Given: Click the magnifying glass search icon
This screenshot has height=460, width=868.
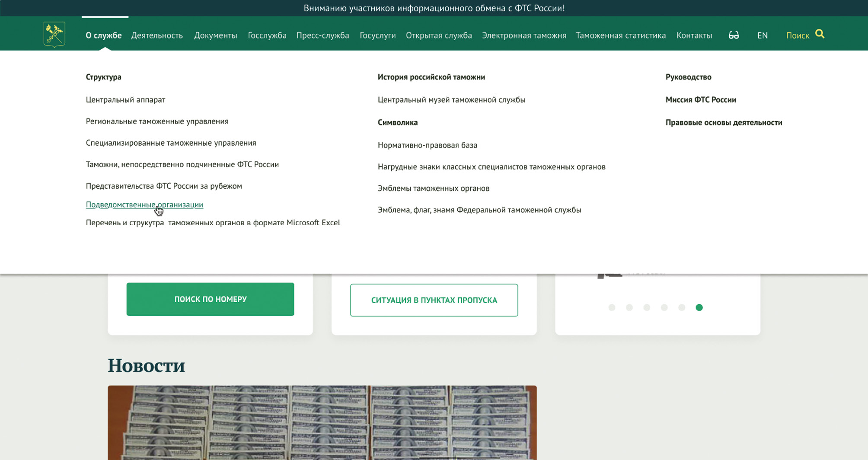Looking at the screenshot, I should pos(820,34).
